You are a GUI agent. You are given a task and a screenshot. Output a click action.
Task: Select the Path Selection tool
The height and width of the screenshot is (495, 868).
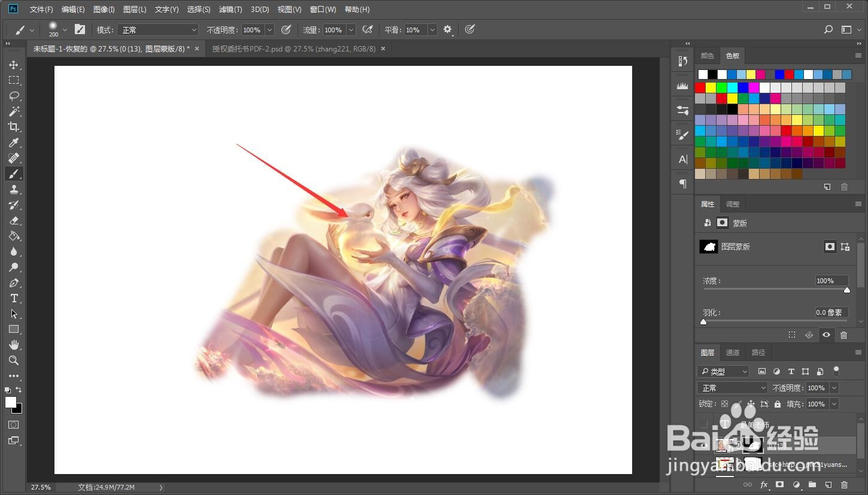[x=13, y=314]
